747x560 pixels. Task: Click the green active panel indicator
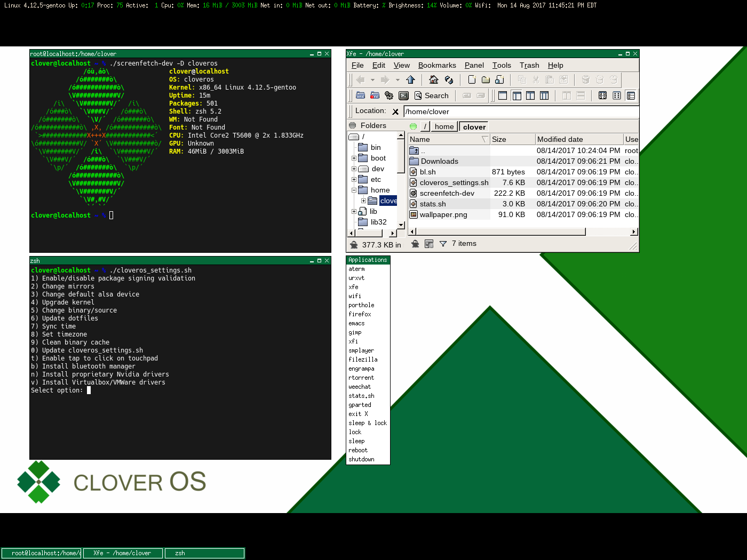pyautogui.click(x=413, y=126)
